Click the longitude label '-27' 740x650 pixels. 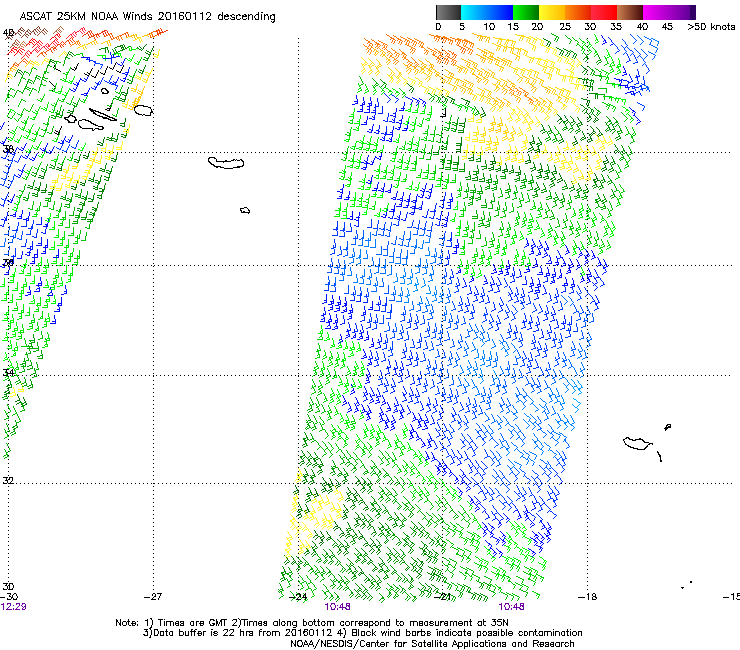(x=153, y=597)
